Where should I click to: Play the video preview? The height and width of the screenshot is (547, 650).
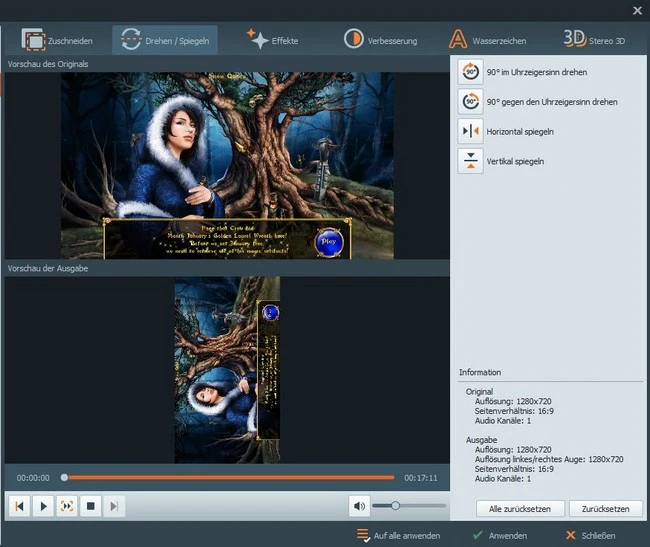(43, 506)
